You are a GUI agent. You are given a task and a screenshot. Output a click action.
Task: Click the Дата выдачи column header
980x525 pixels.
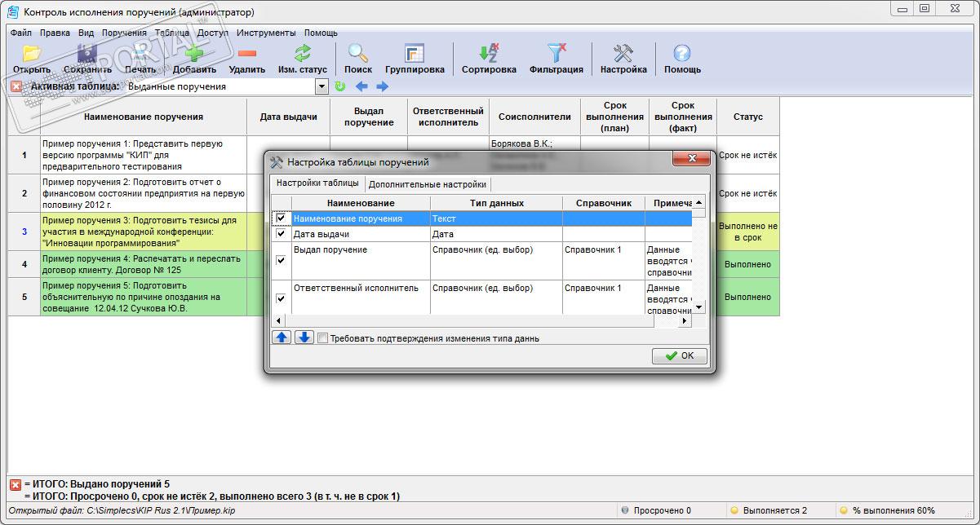tap(289, 117)
